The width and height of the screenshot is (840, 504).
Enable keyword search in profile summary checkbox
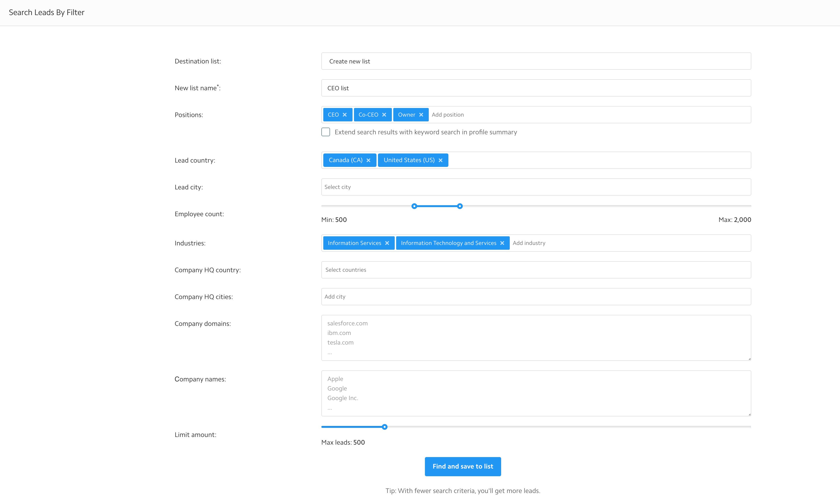pyautogui.click(x=326, y=132)
